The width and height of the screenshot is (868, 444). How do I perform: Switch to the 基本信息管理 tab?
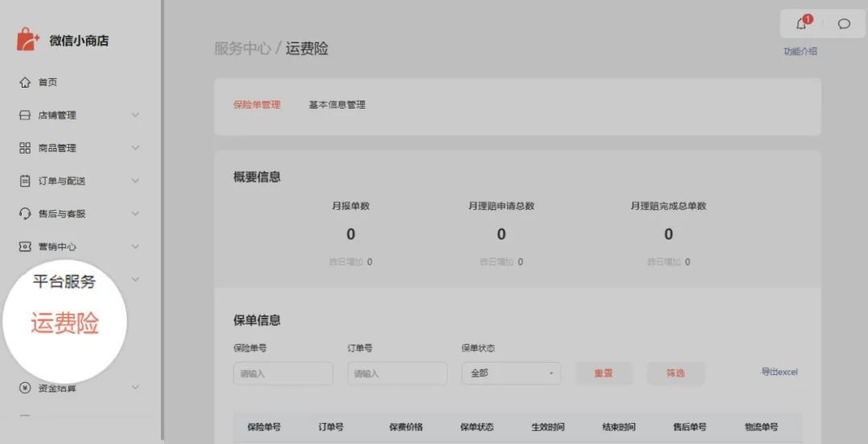point(337,105)
